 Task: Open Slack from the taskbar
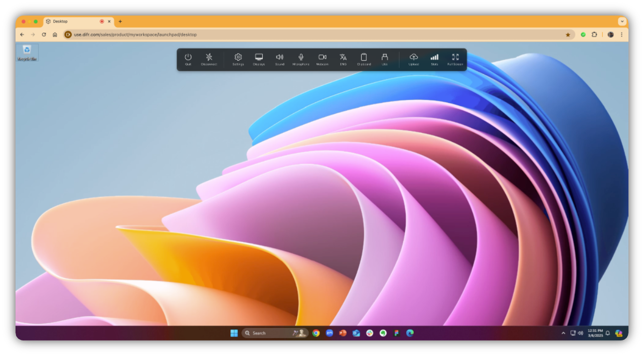370,333
